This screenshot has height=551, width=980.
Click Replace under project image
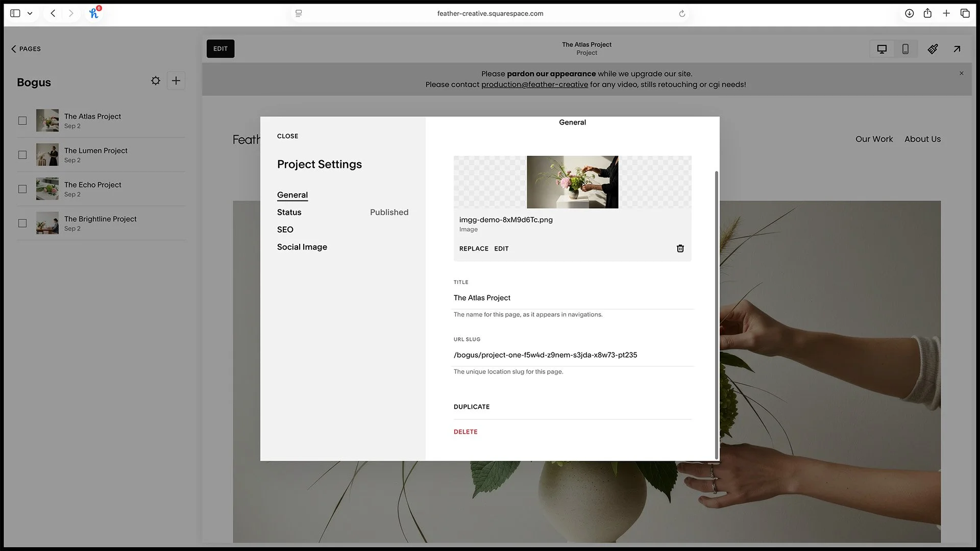473,248
